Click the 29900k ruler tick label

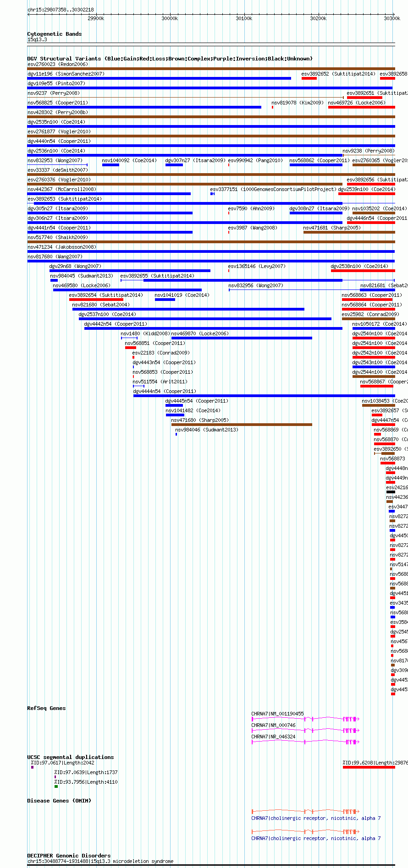coord(96,18)
